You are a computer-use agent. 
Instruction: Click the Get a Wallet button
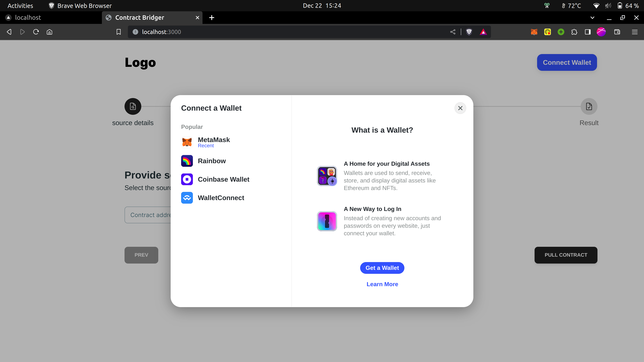[x=382, y=268]
